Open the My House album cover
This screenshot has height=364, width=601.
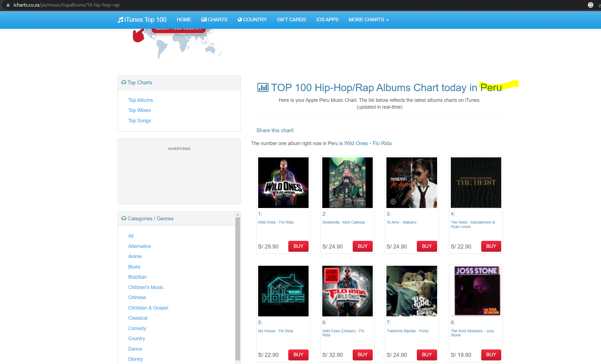pos(283,291)
